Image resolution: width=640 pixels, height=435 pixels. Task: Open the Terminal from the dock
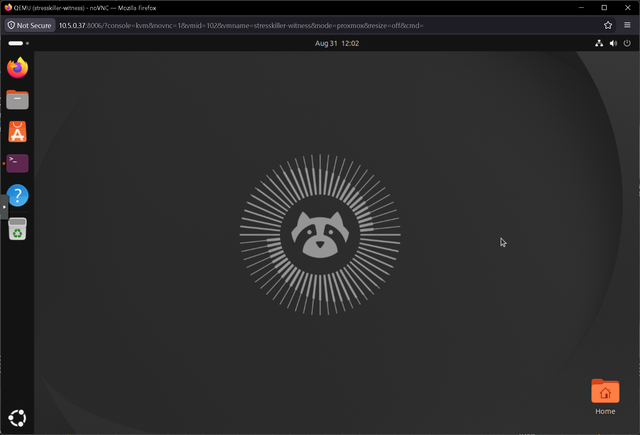pyautogui.click(x=17, y=163)
